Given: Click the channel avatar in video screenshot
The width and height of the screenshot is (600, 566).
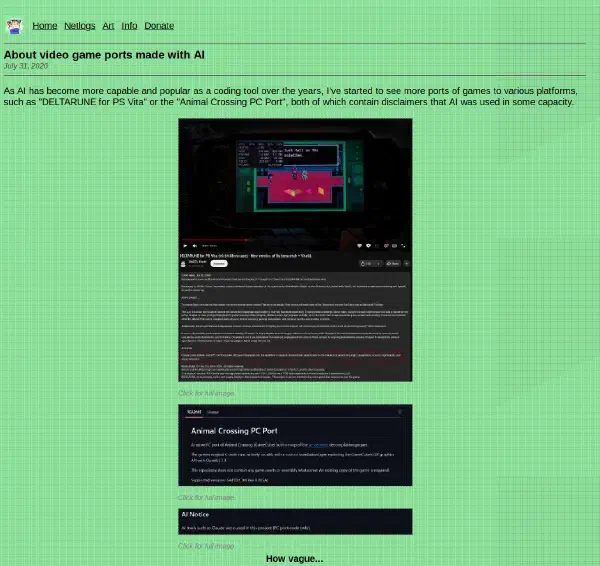Looking at the screenshot, I should coord(183,264).
